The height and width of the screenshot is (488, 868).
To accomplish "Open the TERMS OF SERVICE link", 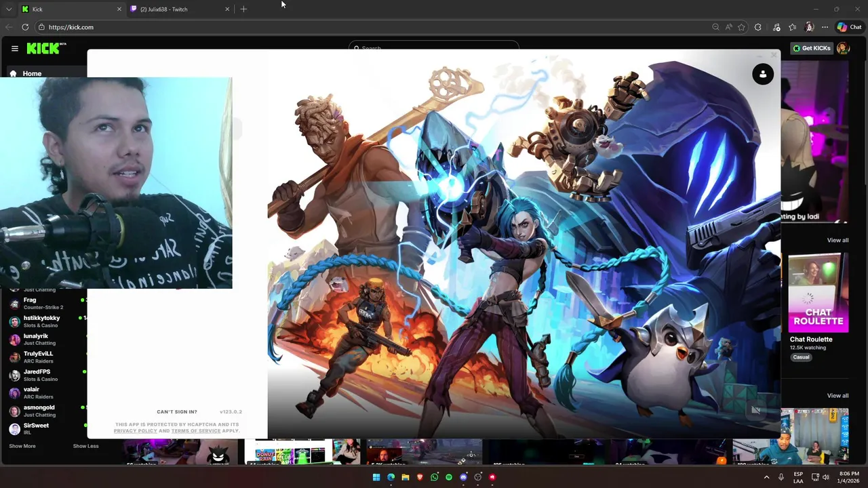I will (196, 431).
